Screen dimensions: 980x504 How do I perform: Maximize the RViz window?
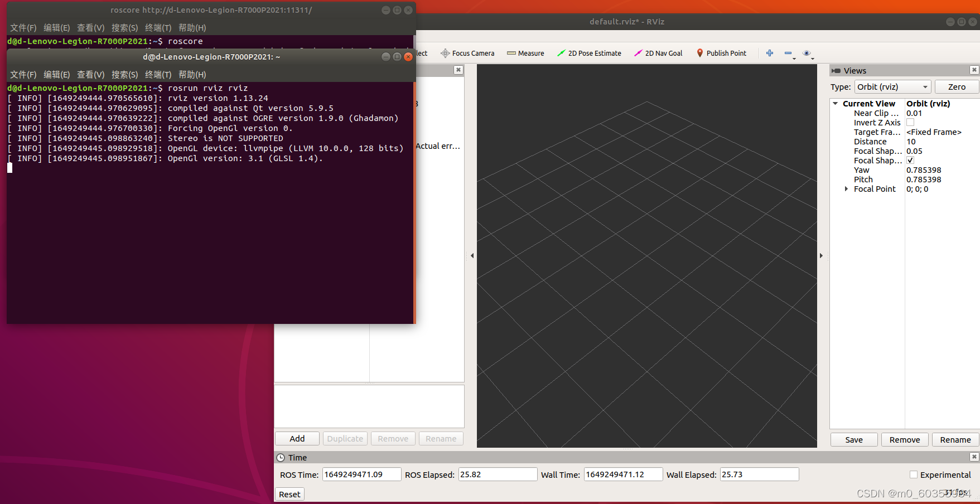click(962, 22)
